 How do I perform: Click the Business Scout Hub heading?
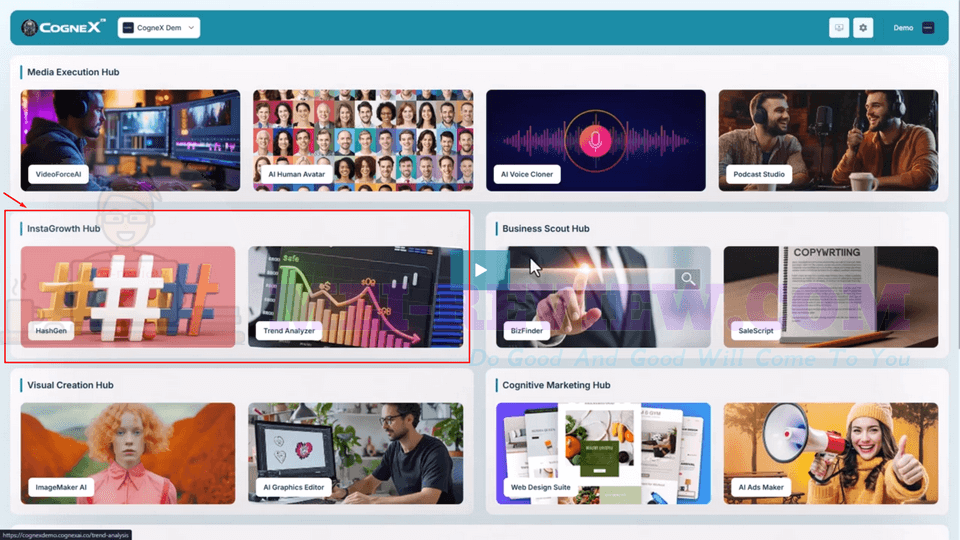546,228
